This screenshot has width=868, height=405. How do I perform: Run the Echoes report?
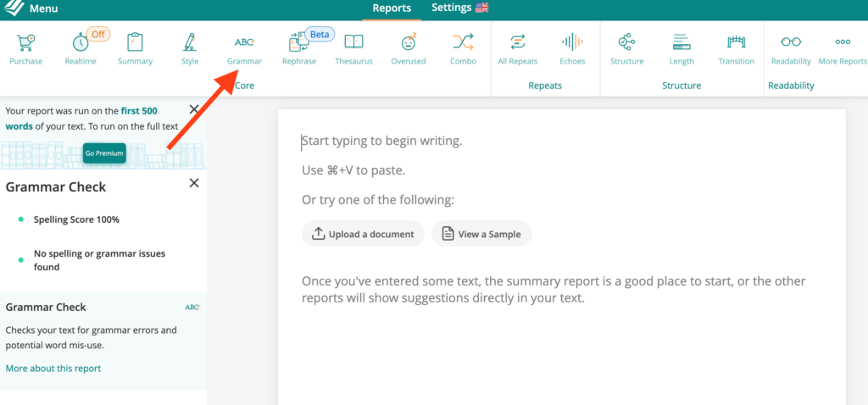572,49
